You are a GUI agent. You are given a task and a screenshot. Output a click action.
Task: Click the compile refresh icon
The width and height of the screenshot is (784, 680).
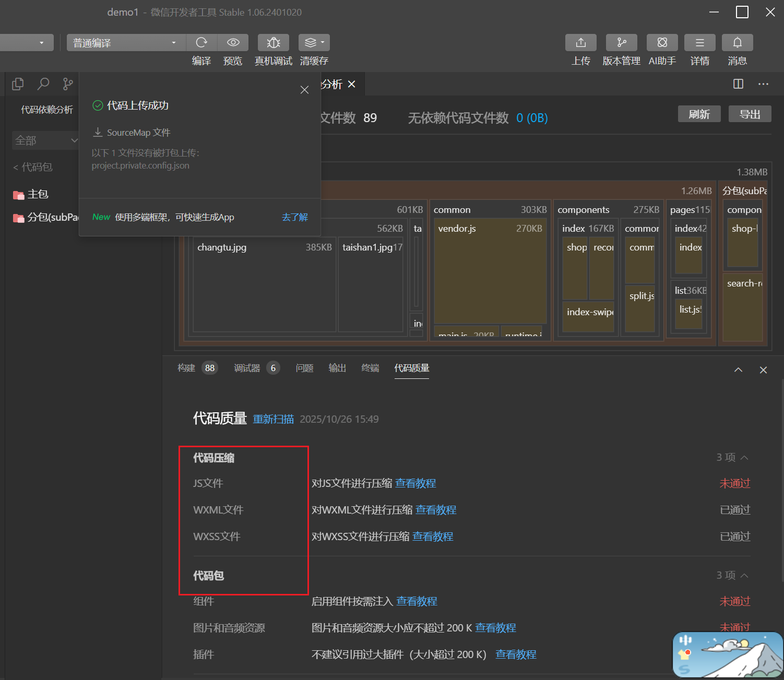(x=201, y=43)
